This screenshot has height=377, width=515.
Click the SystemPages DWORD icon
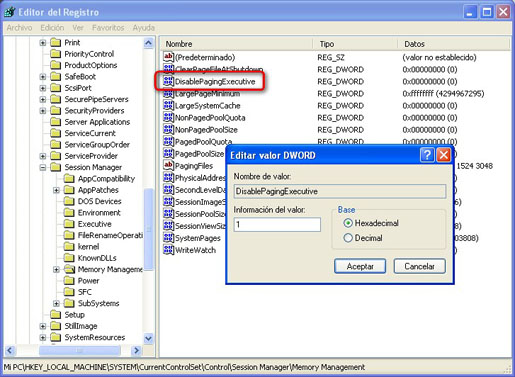point(169,238)
